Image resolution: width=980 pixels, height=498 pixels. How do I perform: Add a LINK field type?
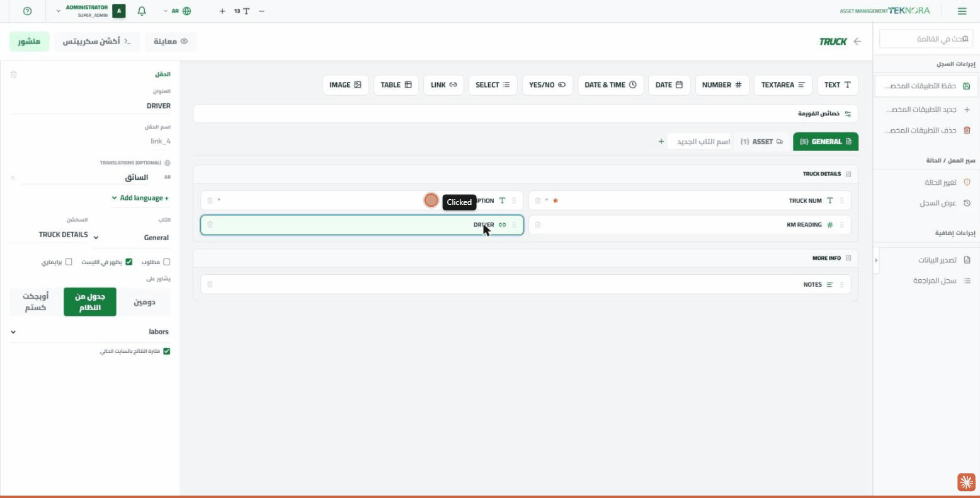click(444, 84)
